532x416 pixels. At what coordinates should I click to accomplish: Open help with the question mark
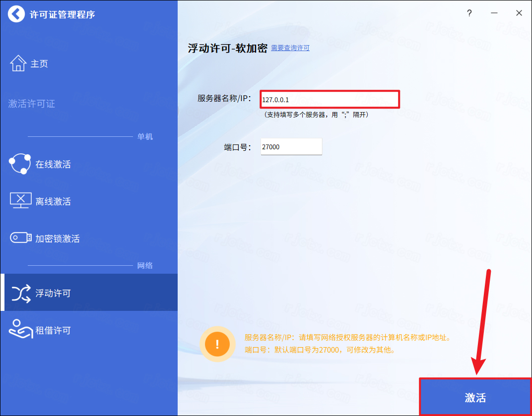pyautogui.click(x=469, y=13)
